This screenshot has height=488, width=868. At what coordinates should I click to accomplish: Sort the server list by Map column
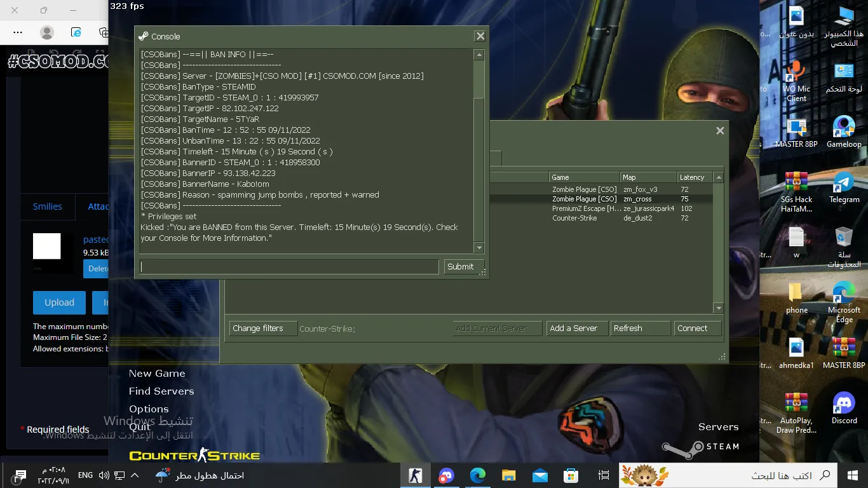click(649, 177)
